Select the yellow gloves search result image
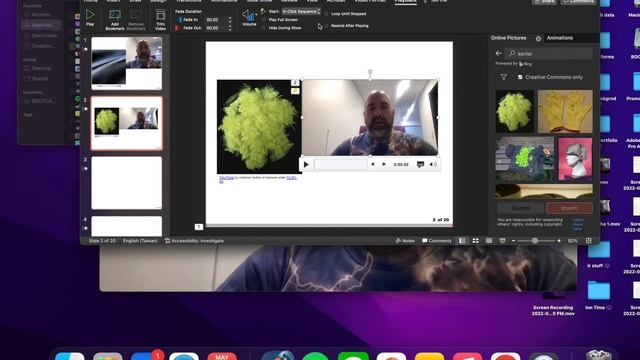This screenshot has width=640, height=360. [565, 111]
